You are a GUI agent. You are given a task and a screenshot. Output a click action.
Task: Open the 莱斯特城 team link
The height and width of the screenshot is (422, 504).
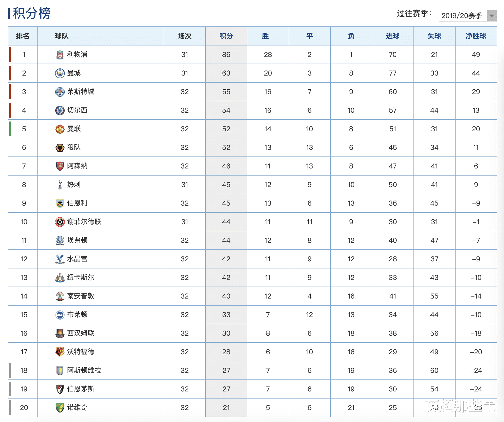click(x=81, y=92)
